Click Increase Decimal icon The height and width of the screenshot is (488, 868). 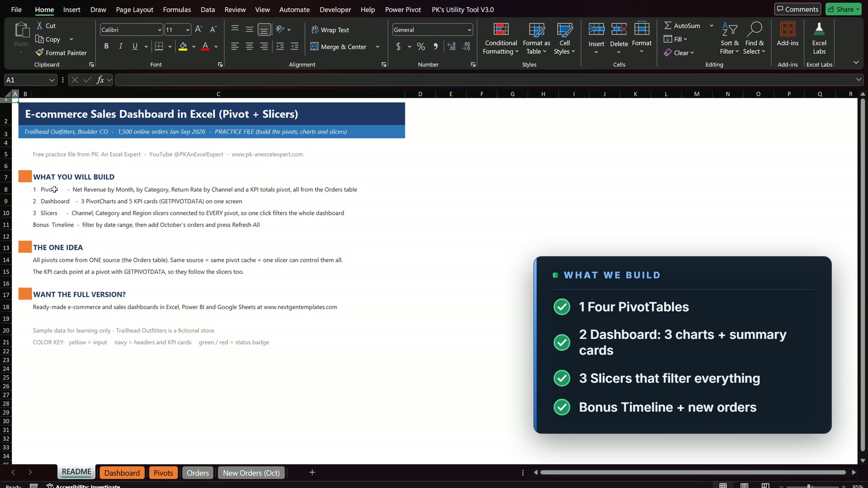click(451, 47)
